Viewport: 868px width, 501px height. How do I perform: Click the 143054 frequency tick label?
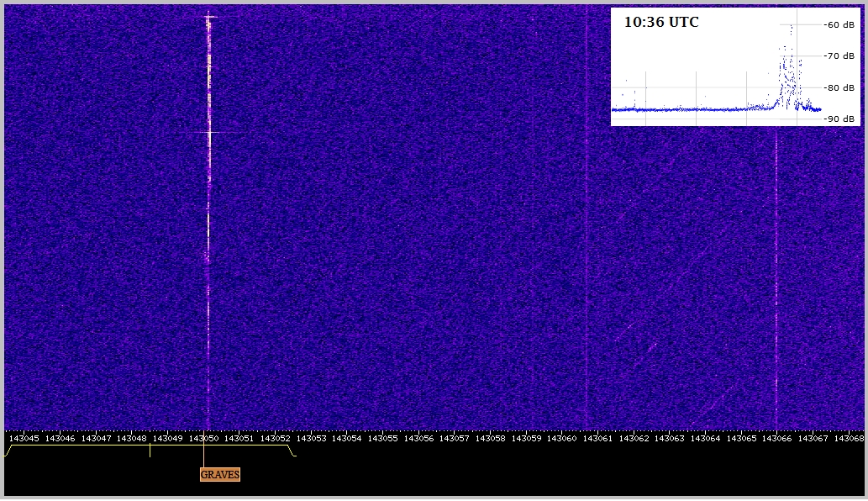(x=346, y=439)
